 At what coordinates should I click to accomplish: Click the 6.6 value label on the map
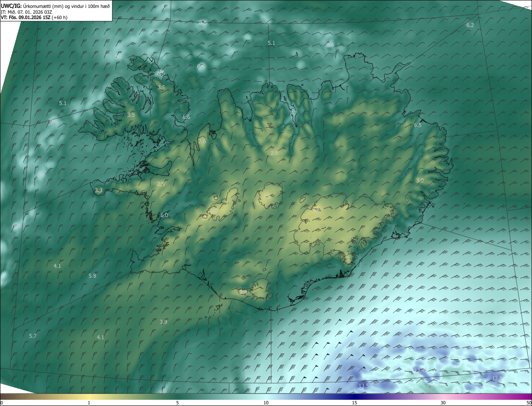[x=186, y=117]
